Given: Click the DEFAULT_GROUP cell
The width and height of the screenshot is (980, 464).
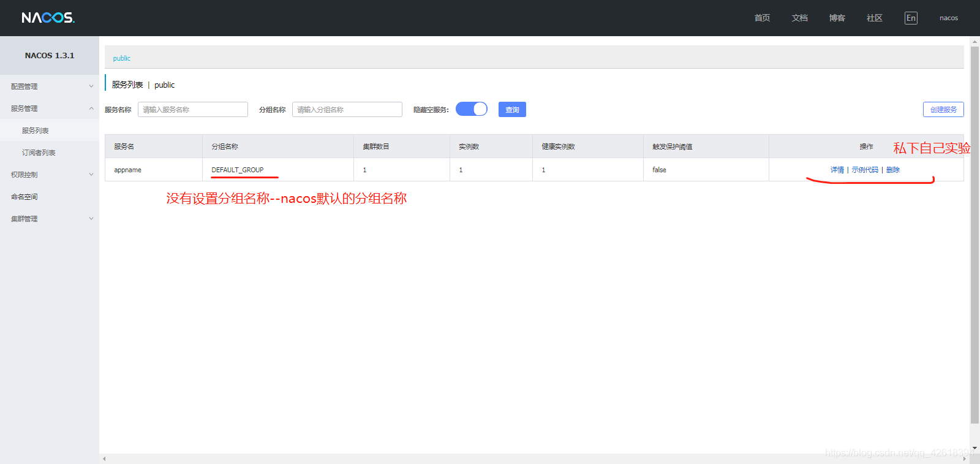Looking at the screenshot, I should click(278, 170).
